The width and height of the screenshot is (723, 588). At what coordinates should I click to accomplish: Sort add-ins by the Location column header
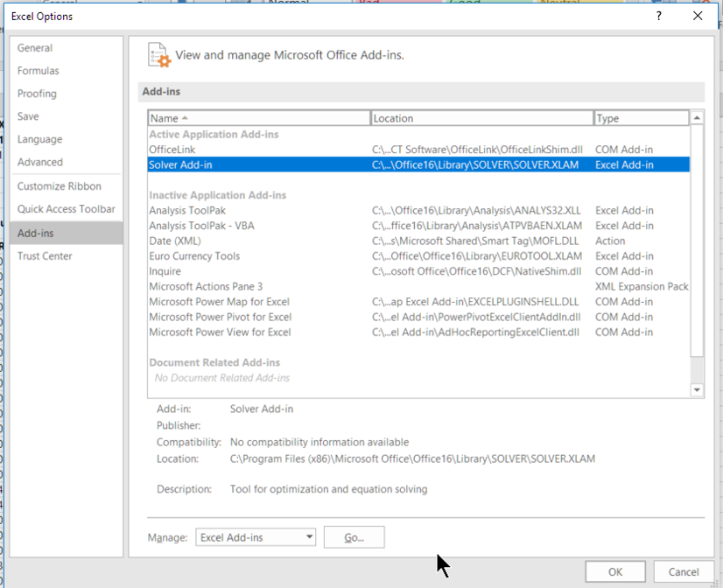click(481, 118)
